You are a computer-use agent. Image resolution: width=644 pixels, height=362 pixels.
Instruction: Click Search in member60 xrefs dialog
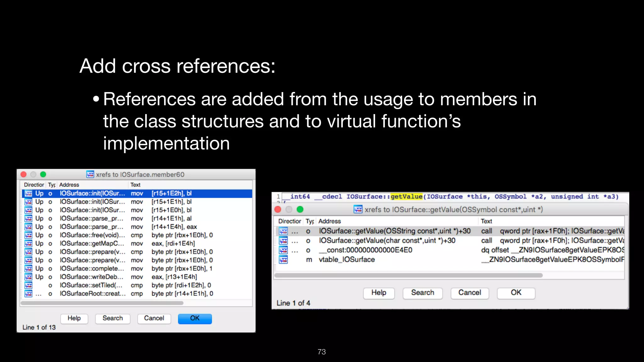click(x=113, y=318)
